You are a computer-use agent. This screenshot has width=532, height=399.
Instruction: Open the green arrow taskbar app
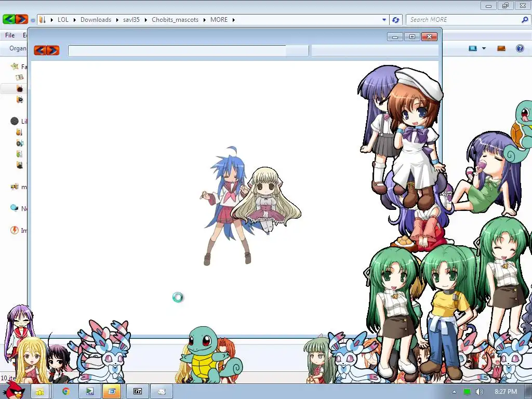[x=89, y=392]
